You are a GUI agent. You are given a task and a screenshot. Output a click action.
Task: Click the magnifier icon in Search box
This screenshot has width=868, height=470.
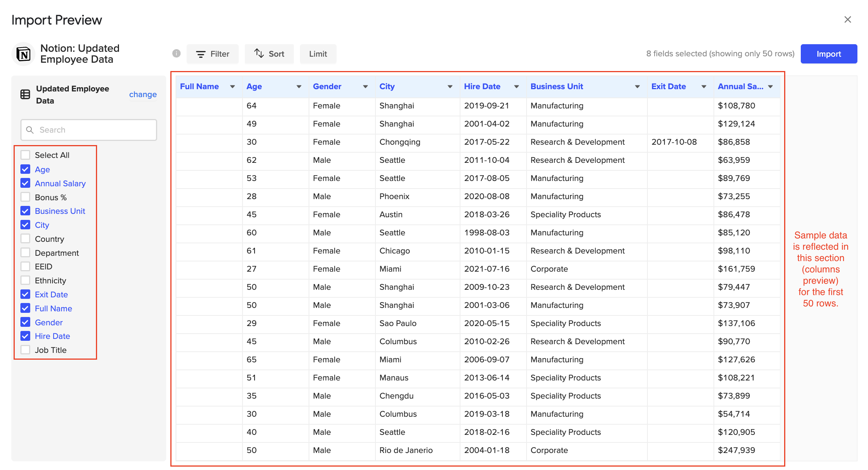coord(30,130)
